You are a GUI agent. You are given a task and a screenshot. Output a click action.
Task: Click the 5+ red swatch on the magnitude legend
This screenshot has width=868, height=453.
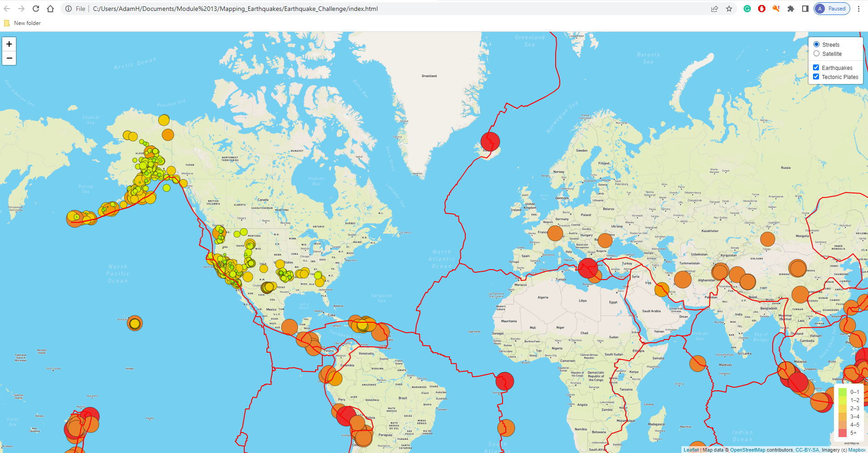843,433
